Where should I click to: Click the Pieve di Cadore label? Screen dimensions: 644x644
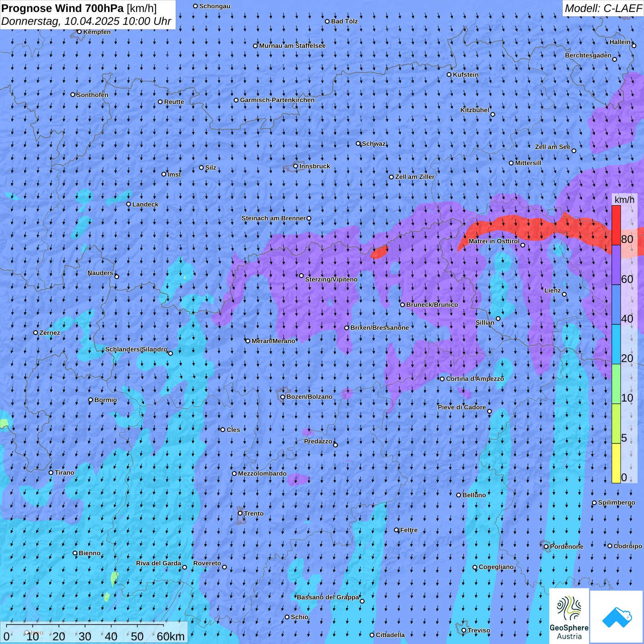[x=461, y=407]
